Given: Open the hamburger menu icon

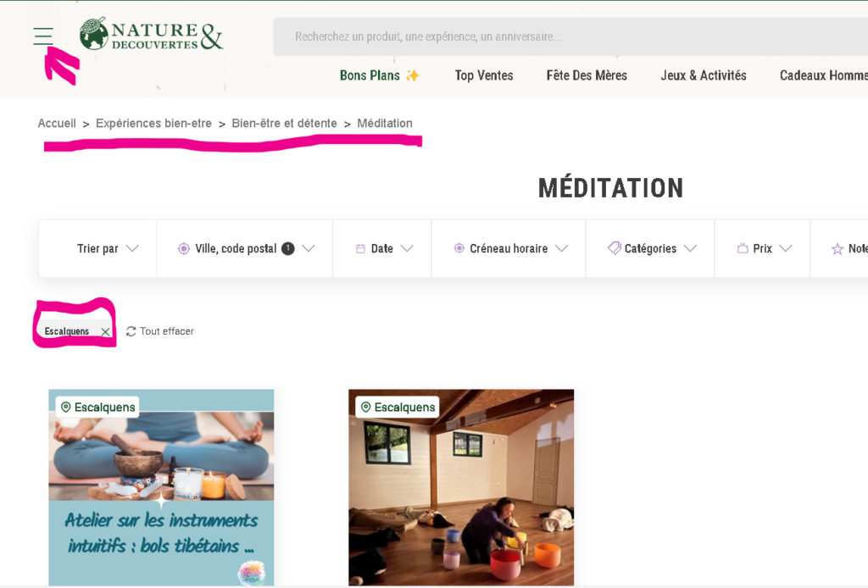Looking at the screenshot, I should pos(43,36).
